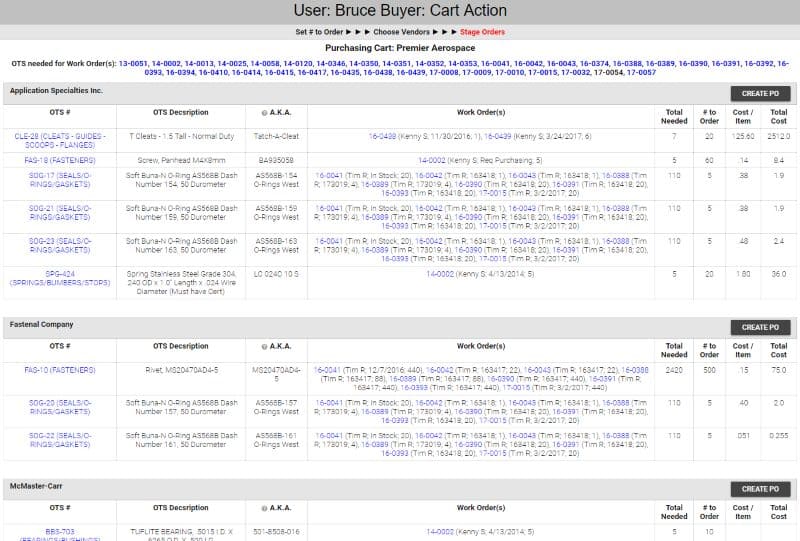This screenshot has width=800, height=541.
Task: Select total cost '36.0' in SPG-424 row
Action: (779, 274)
